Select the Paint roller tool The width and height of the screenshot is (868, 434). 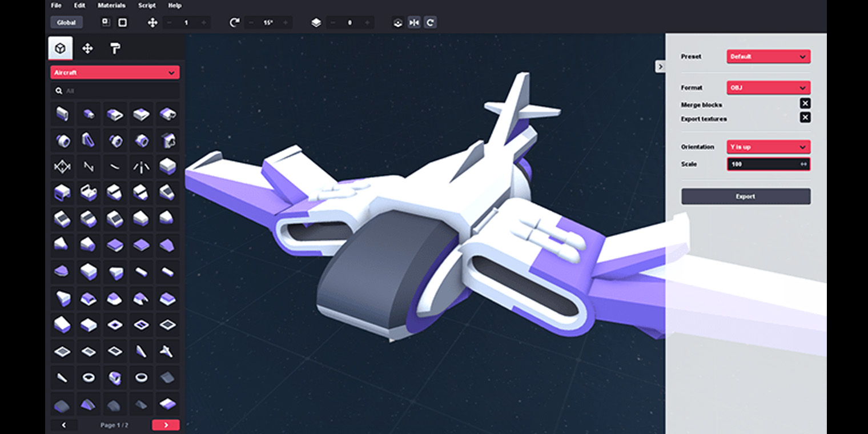pyautogui.click(x=115, y=49)
